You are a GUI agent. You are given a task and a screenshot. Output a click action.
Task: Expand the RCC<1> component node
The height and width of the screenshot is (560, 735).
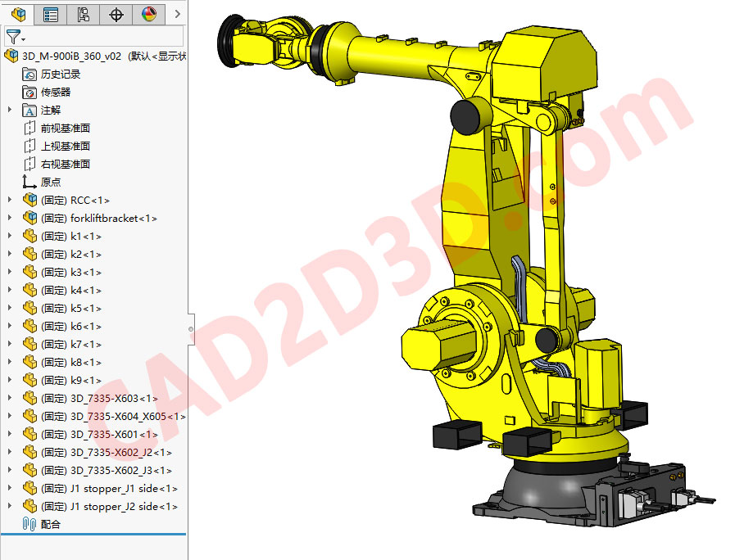click(x=8, y=200)
